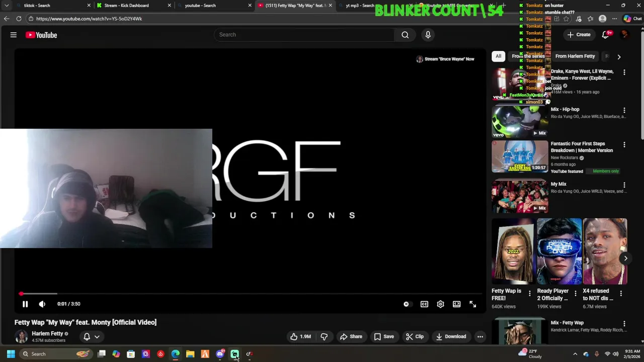Open options for Ready Player 2 short
This screenshot has width=644, height=362.
(576, 293)
